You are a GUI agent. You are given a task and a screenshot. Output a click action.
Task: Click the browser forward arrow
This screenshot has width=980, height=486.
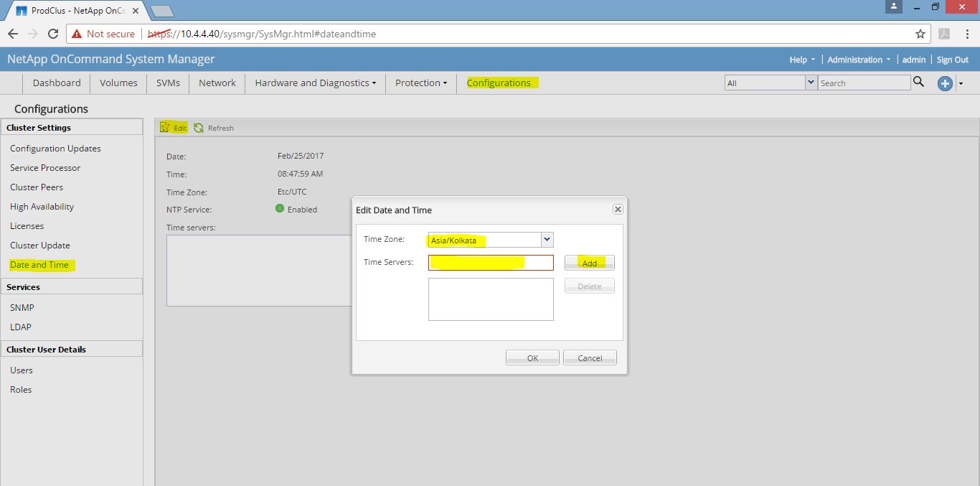(32, 33)
